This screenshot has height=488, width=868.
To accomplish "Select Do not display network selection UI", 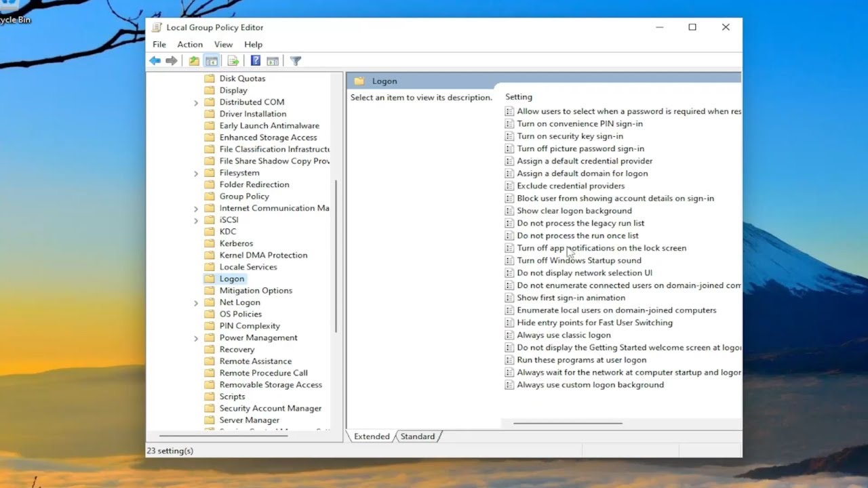I will 585,273.
